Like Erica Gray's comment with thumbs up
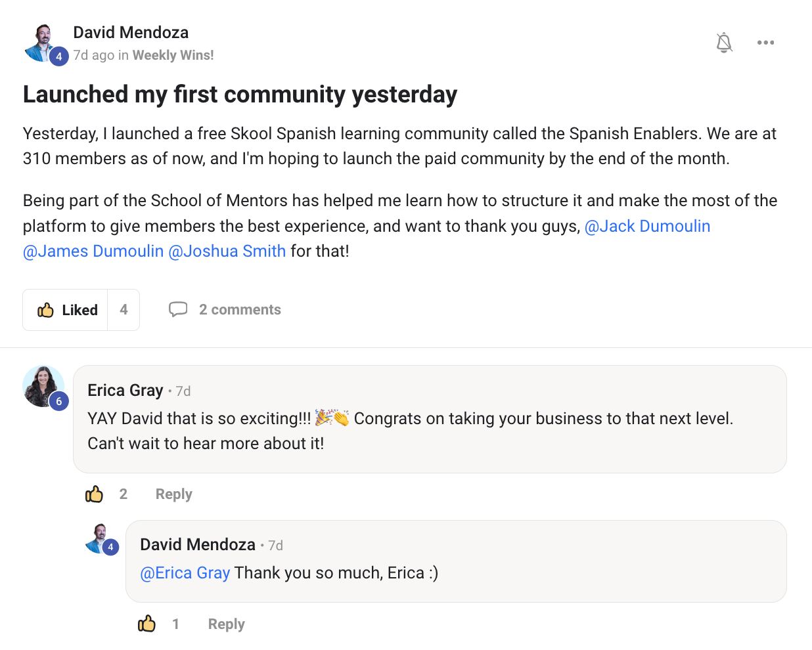The height and width of the screenshot is (650, 812). click(95, 494)
